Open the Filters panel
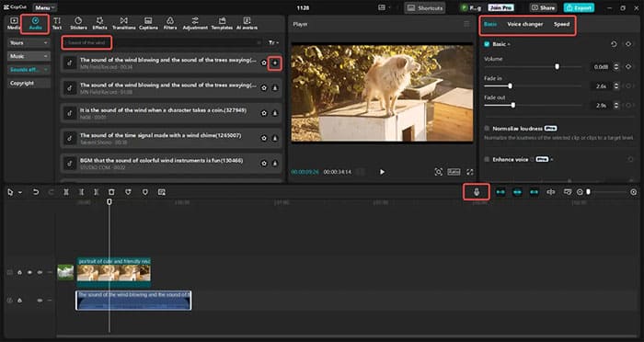Image resolution: width=644 pixels, height=342 pixels. (170, 23)
